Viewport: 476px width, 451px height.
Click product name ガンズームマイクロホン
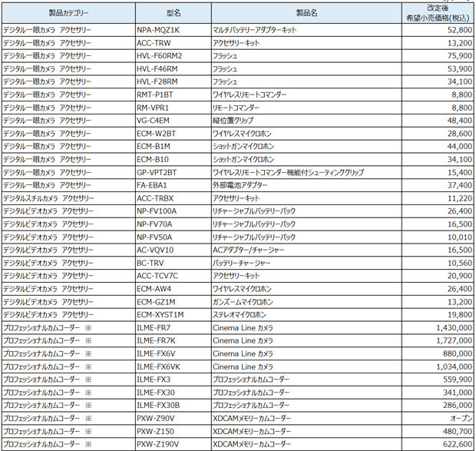coord(243,302)
